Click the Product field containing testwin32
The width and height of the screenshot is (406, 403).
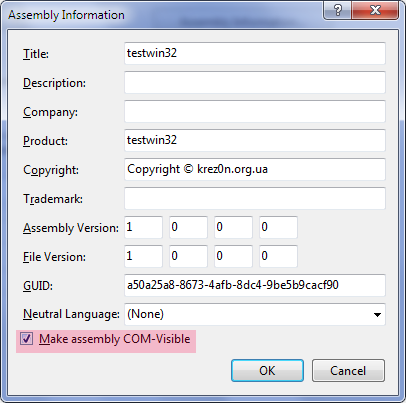pyautogui.click(x=255, y=140)
